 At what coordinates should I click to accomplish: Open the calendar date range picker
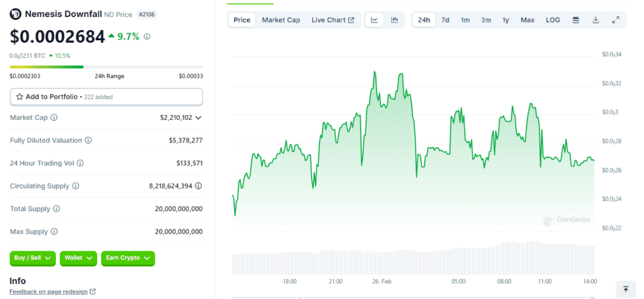(x=575, y=20)
